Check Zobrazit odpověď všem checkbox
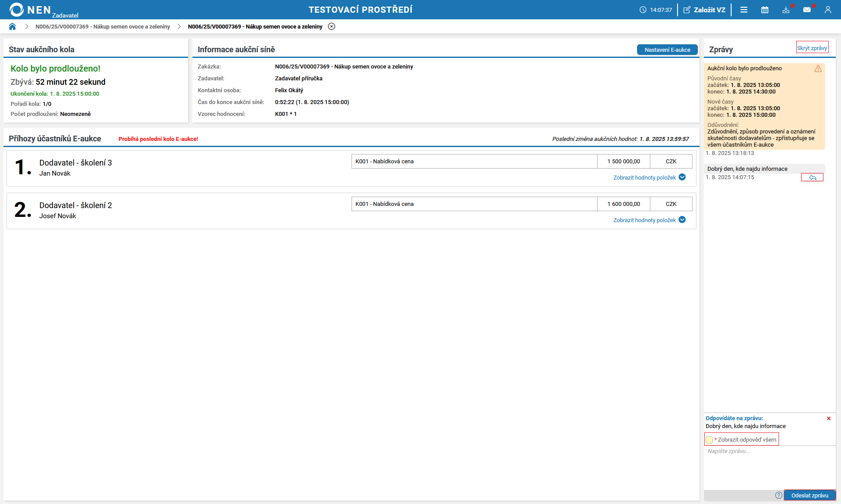 [x=709, y=440]
